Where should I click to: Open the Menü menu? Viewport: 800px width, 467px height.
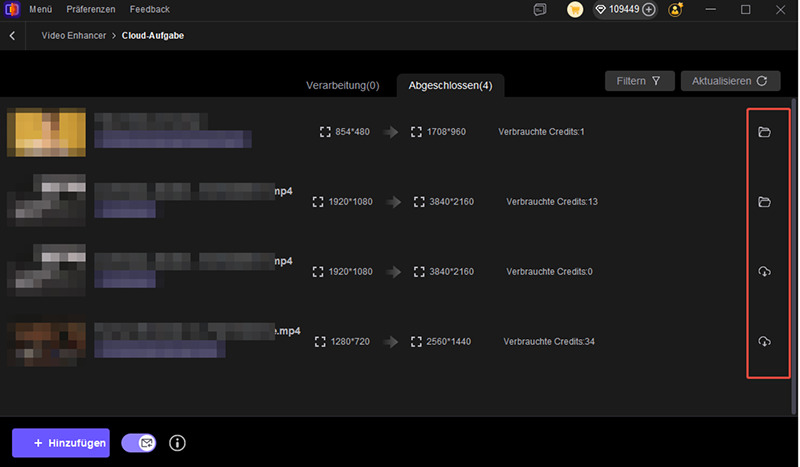(38, 10)
